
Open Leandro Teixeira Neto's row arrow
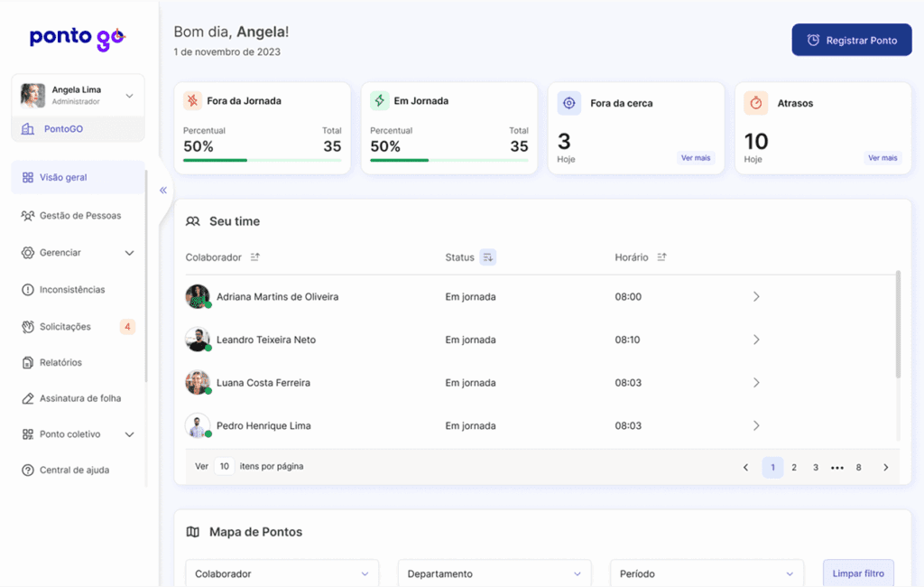(x=756, y=340)
